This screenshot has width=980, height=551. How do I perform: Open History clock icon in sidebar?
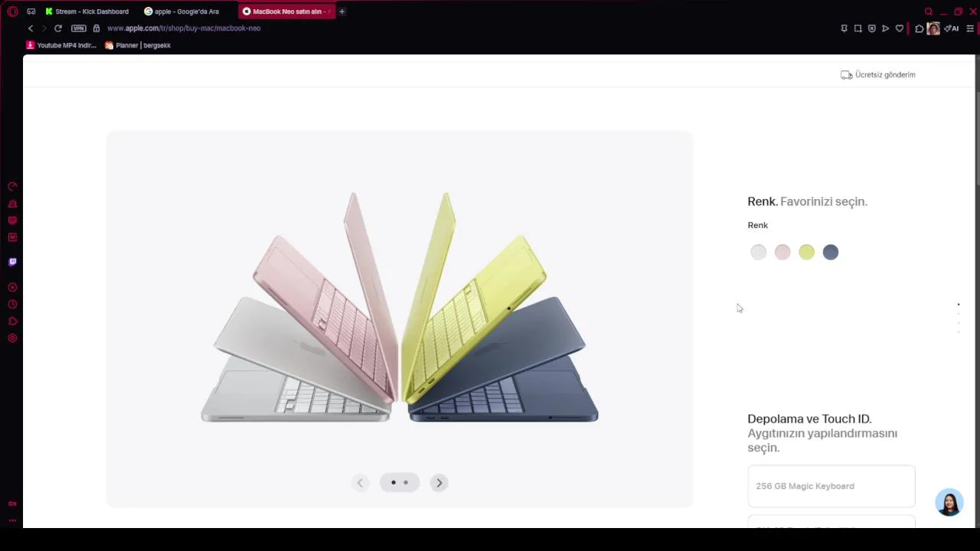coord(12,305)
